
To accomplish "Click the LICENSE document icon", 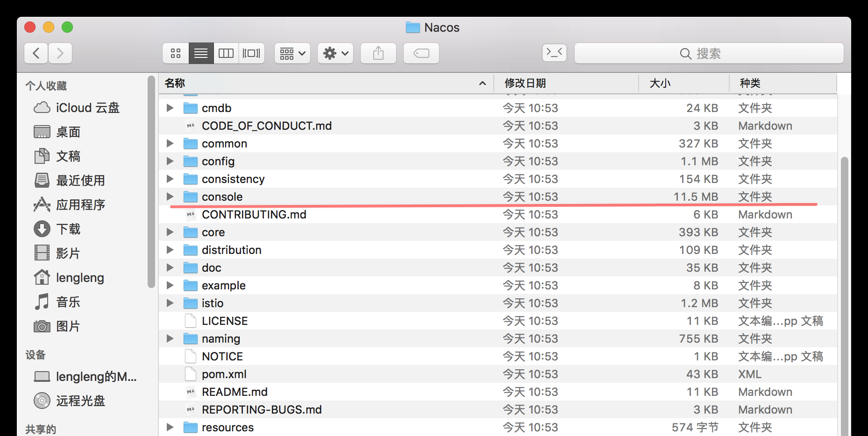I will [191, 321].
